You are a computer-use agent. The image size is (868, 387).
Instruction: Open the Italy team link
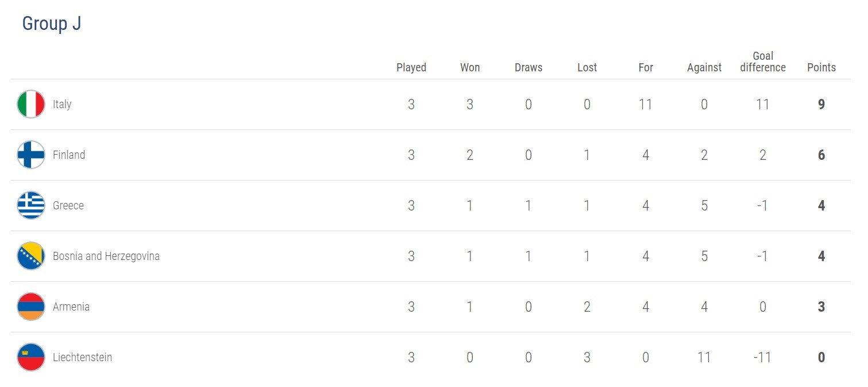coord(62,105)
